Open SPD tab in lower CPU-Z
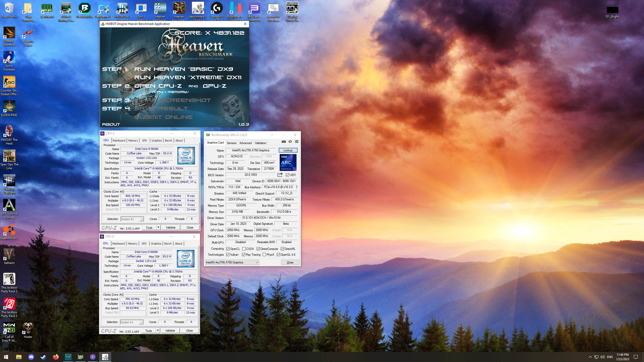 coord(144,244)
